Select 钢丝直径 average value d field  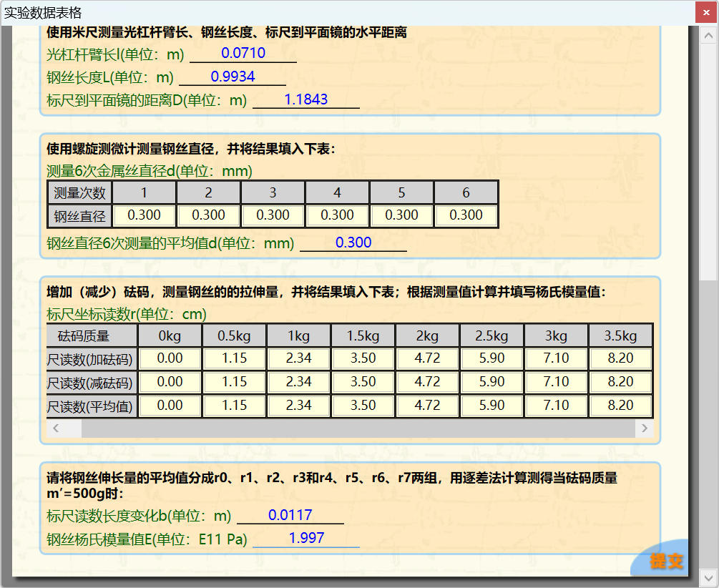[x=353, y=243]
